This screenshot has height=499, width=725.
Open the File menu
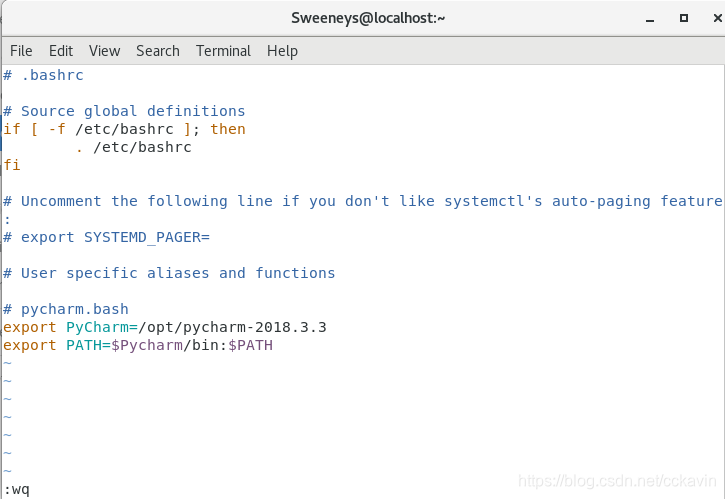[21, 51]
